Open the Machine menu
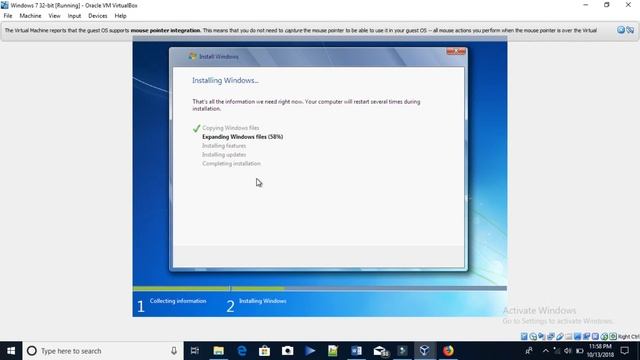This screenshot has height=360, width=640. [x=30, y=16]
